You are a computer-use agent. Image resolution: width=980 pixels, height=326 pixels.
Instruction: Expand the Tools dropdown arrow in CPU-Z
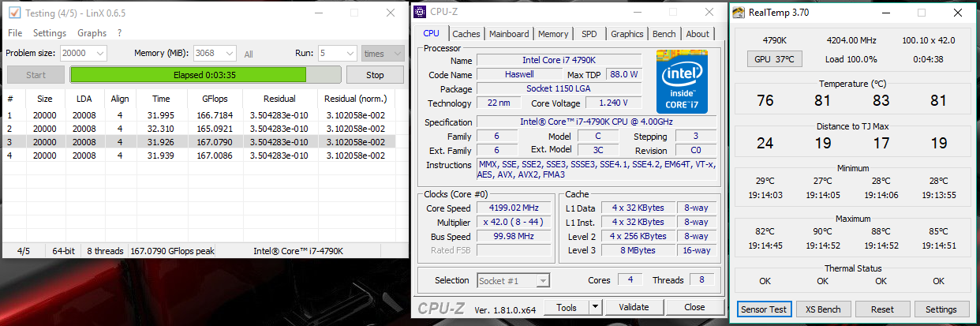coord(596,307)
